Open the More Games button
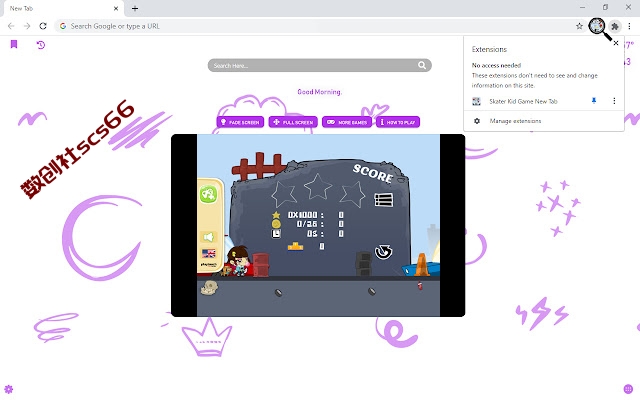The image size is (640, 400). click(347, 122)
